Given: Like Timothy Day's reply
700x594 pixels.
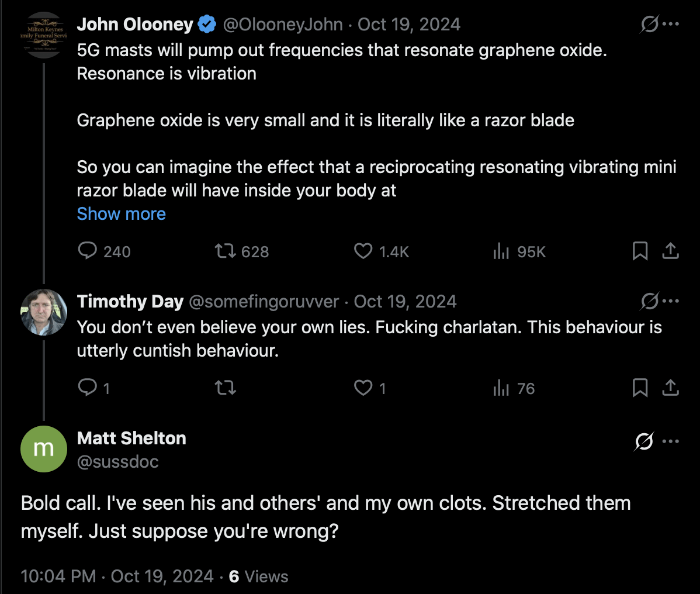Looking at the screenshot, I should 363,388.
